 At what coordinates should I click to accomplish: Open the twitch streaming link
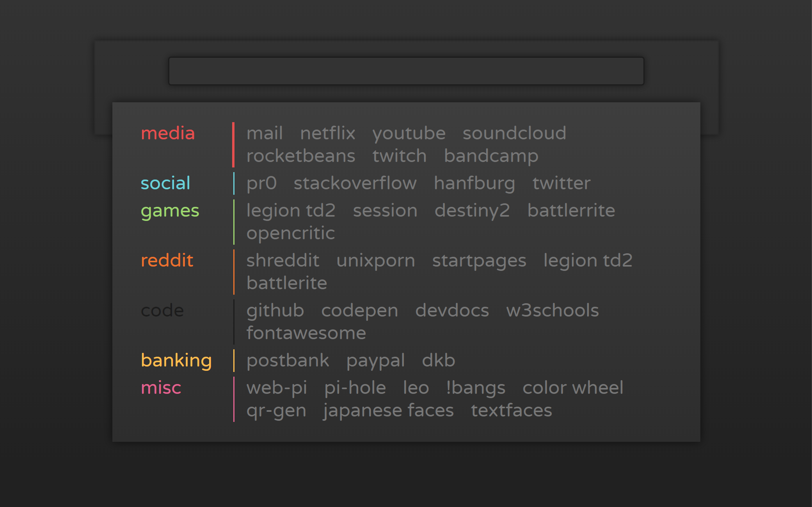click(399, 155)
